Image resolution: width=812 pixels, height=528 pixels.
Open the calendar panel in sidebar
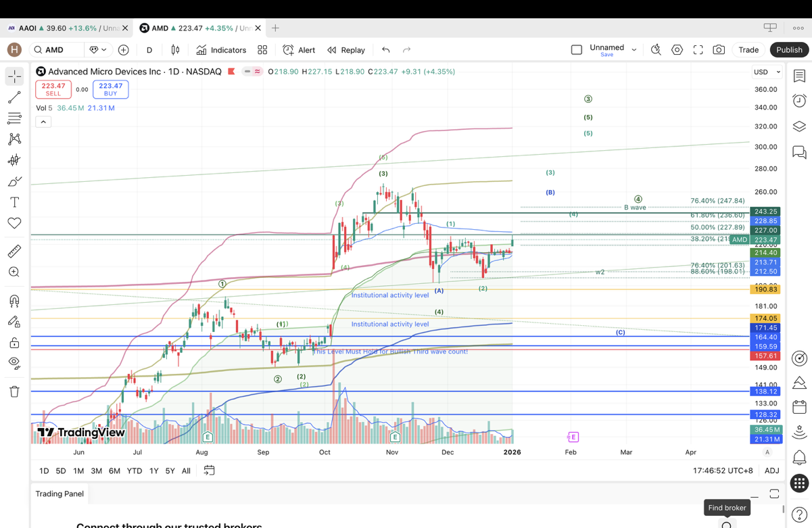coord(799,407)
